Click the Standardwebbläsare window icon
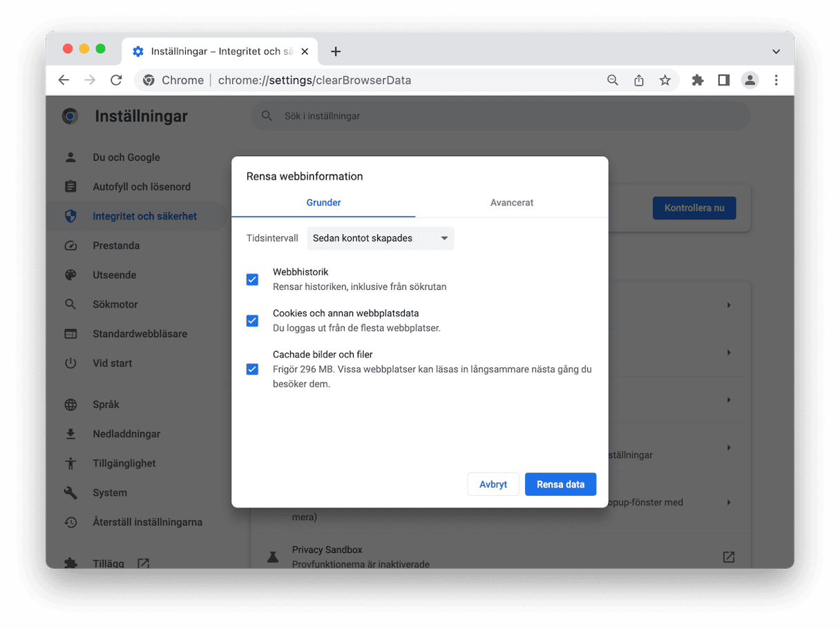The width and height of the screenshot is (840, 629). pyautogui.click(x=70, y=333)
